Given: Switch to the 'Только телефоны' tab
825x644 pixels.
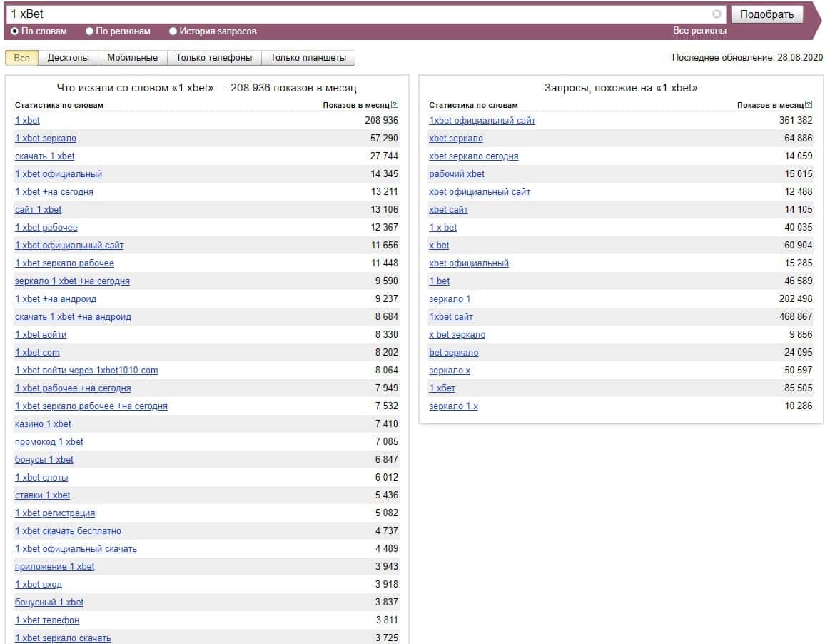Looking at the screenshot, I should 214,58.
